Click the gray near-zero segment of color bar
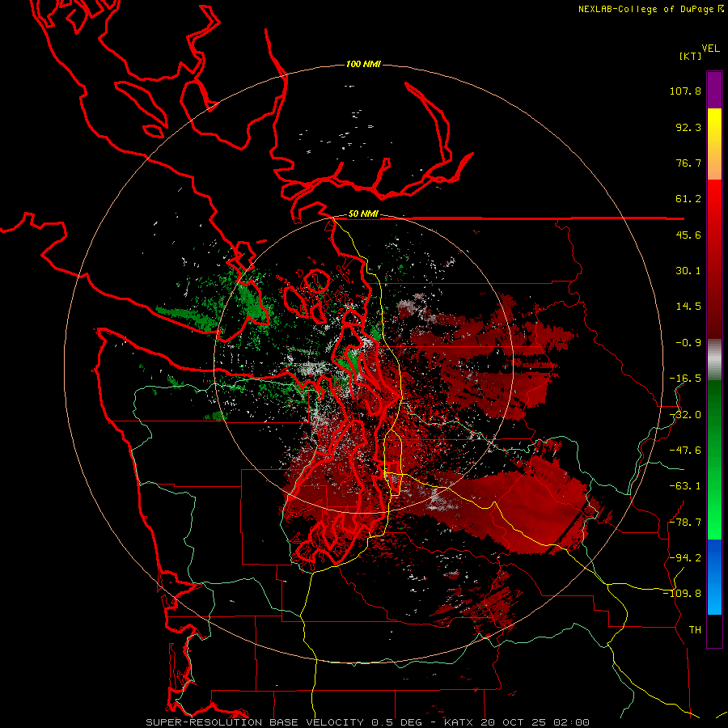This screenshot has width=728, height=728. click(x=714, y=360)
